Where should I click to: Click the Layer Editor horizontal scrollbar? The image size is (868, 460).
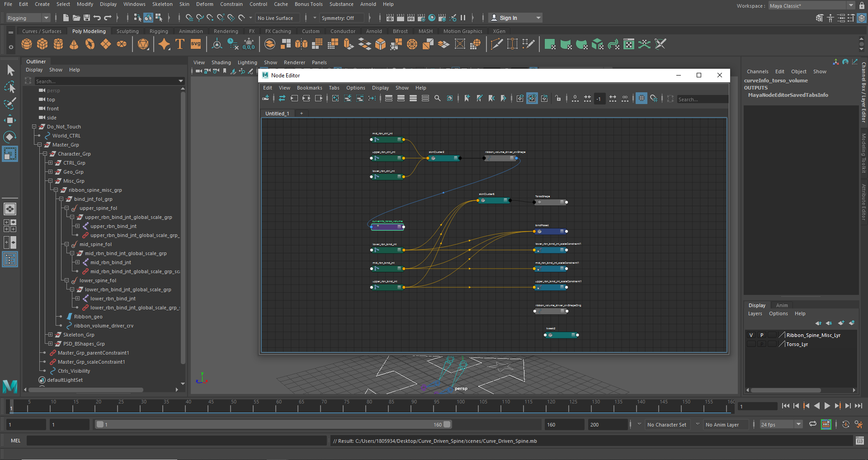coord(786,390)
